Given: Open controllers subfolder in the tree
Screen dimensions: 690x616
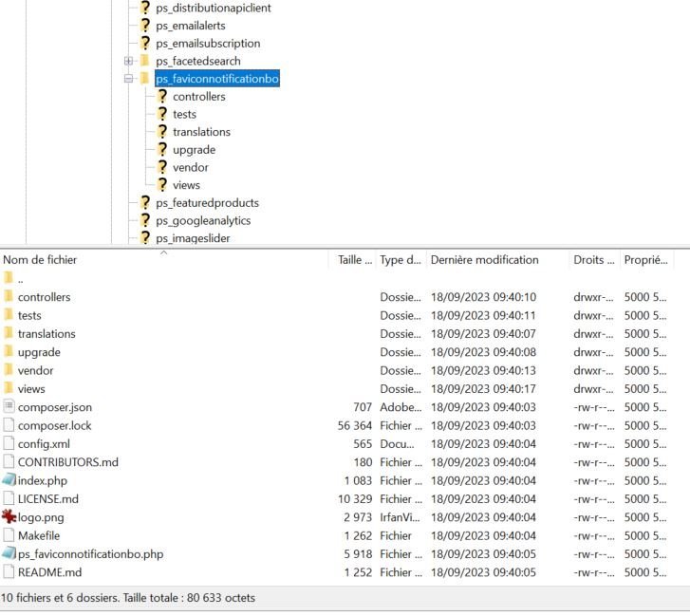Looking at the screenshot, I should (199, 97).
